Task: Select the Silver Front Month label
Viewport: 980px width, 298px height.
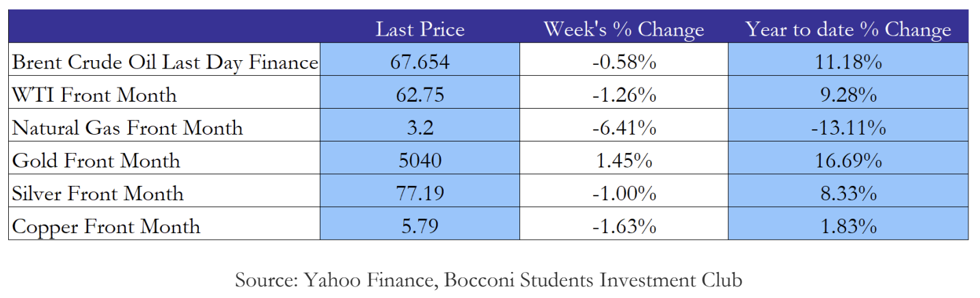Action: point(98,193)
